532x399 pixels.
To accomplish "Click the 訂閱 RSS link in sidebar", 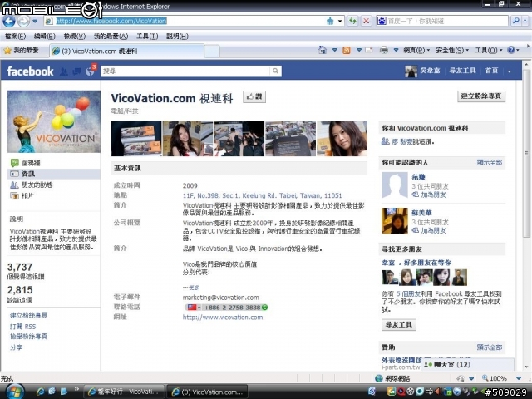I will (22, 327).
